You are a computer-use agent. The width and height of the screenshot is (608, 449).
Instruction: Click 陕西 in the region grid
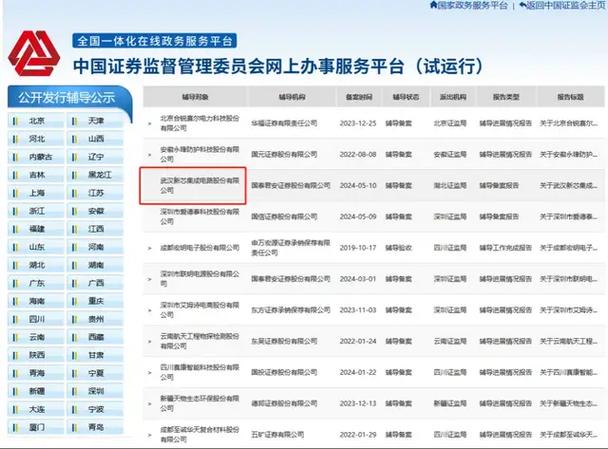click(36, 355)
